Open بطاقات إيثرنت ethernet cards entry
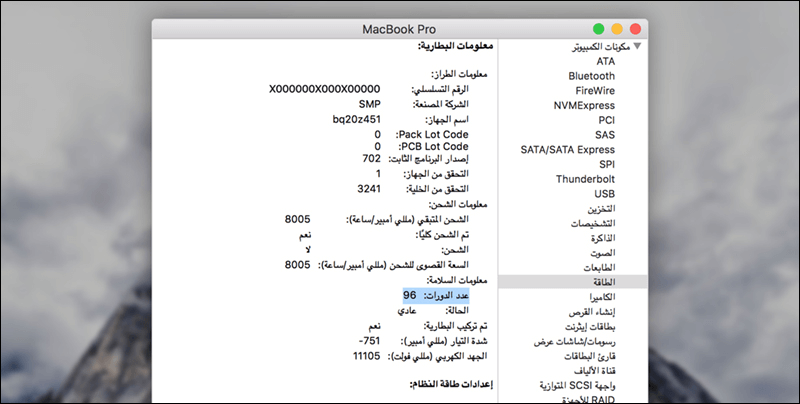 590,326
